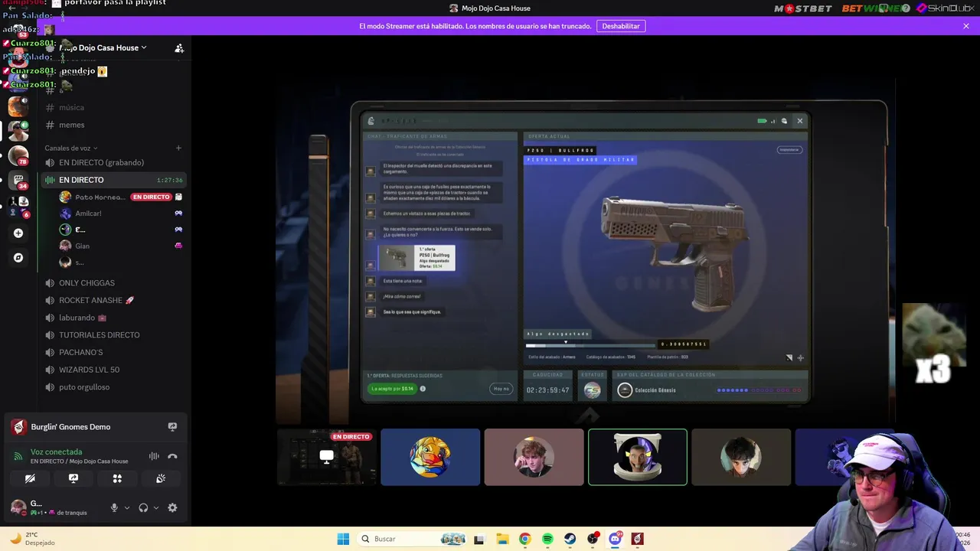Select the duck avatar participant tile

430,457
